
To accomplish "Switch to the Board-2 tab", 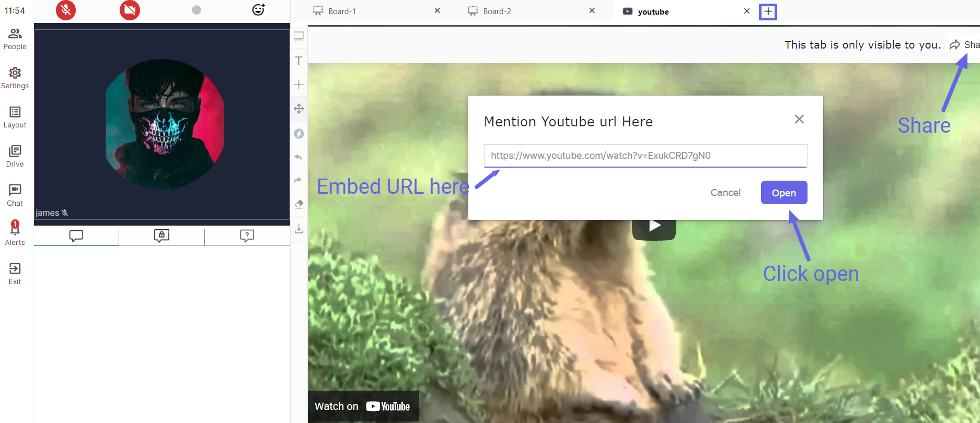I will click(497, 11).
